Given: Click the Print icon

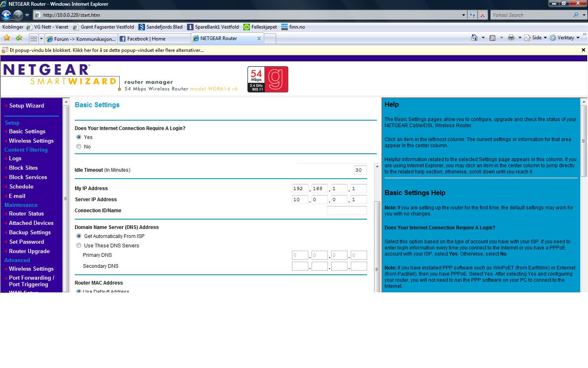Looking at the screenshot, I should tap(511, 38).
